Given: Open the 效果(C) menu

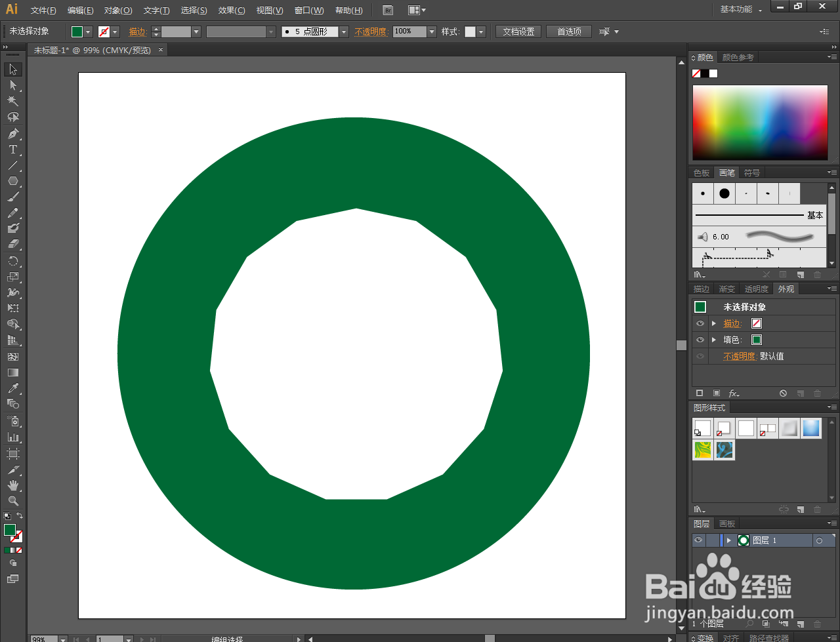Looking at the screenshot, I should (232, 10).
